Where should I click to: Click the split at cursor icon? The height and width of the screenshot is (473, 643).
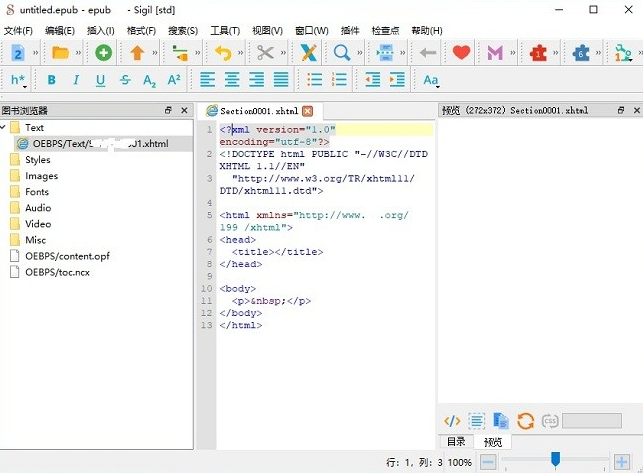(x=385, y=53)
